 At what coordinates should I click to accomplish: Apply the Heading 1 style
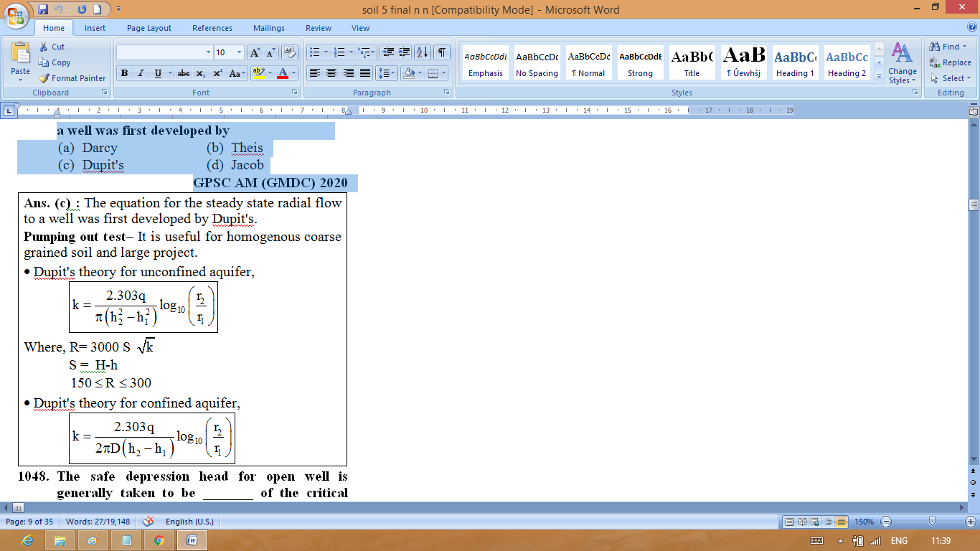point(795,62)
